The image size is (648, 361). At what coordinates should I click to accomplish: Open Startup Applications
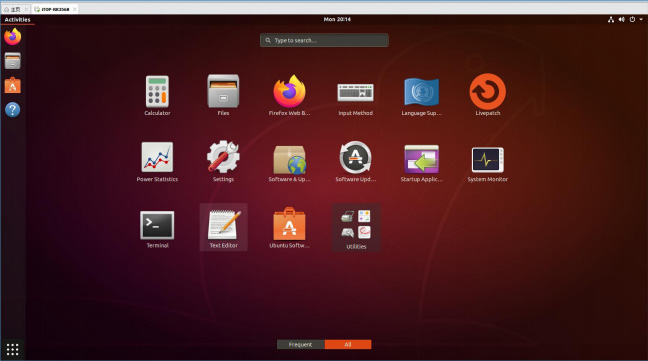pyautogui.click(x=422, y=162)
